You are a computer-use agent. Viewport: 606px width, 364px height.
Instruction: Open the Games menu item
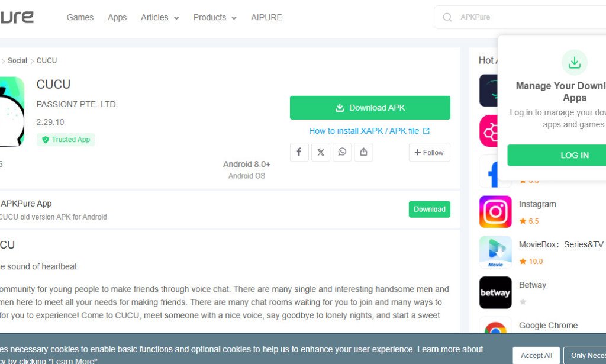click(80, 17)
